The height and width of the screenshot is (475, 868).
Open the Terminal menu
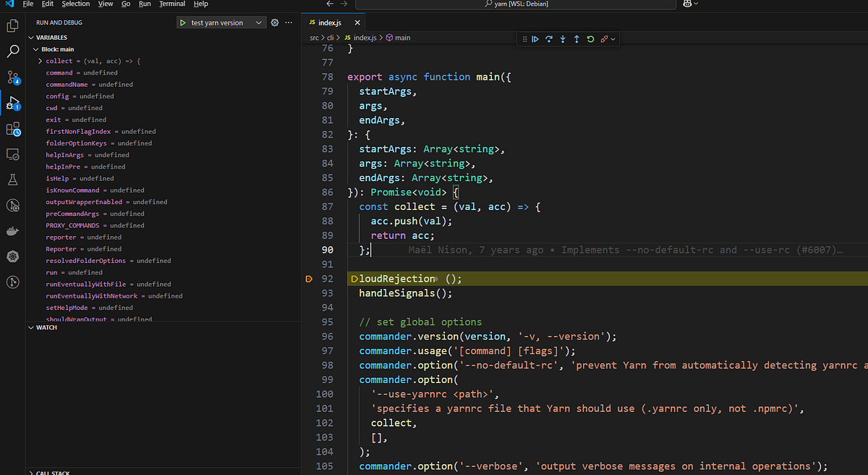click(171, 4)
